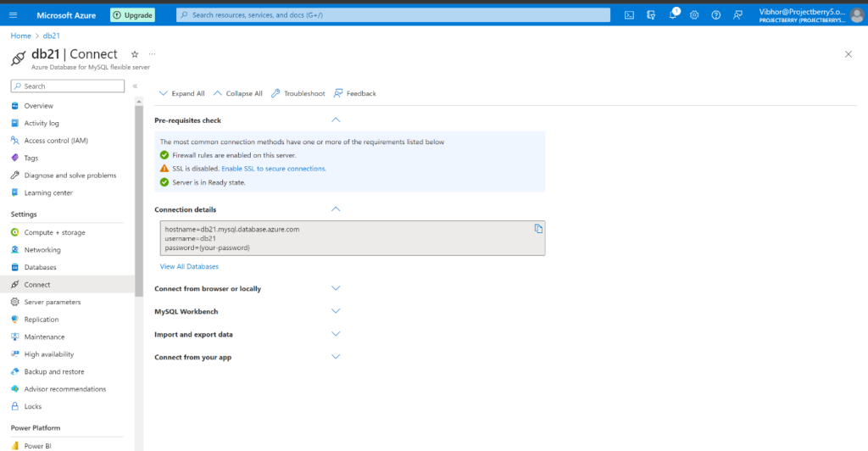Focus the top search resources bar
Image resolution: width=868 pixels, height=451 pixels.
[393, 15]
